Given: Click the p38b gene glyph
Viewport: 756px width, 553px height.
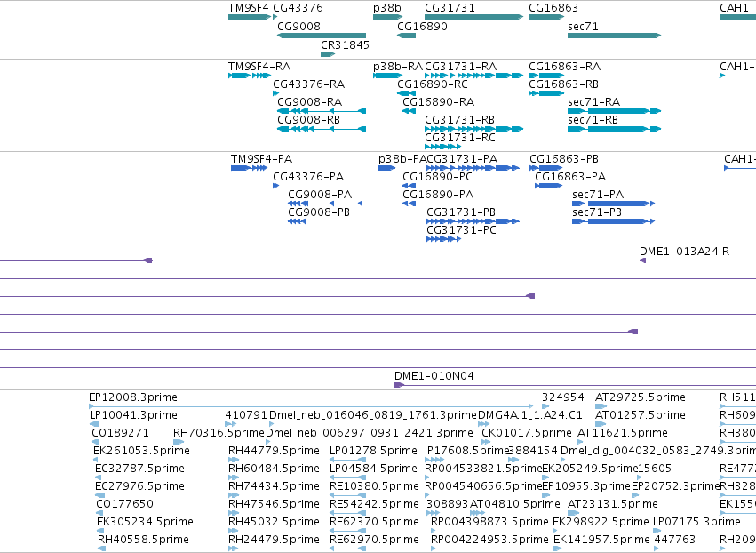Looking at the screenshot, I should pyautogui.click(x=387, y=17).
